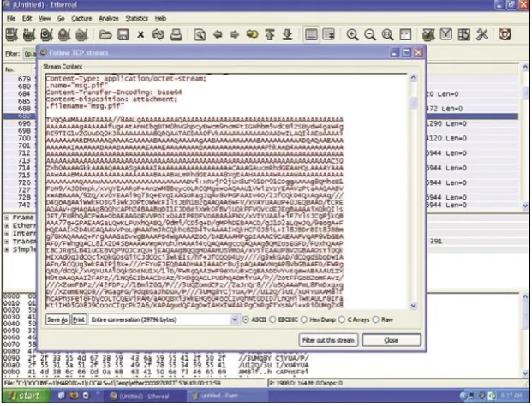Viewport: 532px width, 406px height.
Task: Select the C Arrays radio button
Action: 342,319
